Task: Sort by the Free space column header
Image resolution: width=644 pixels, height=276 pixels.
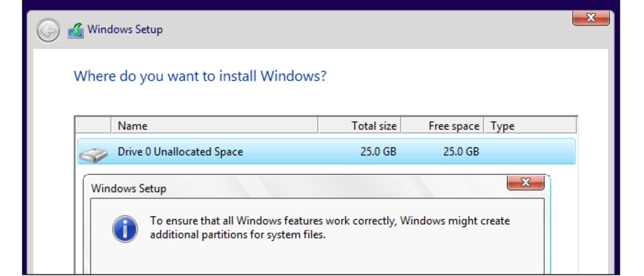Action: [442, 126]
